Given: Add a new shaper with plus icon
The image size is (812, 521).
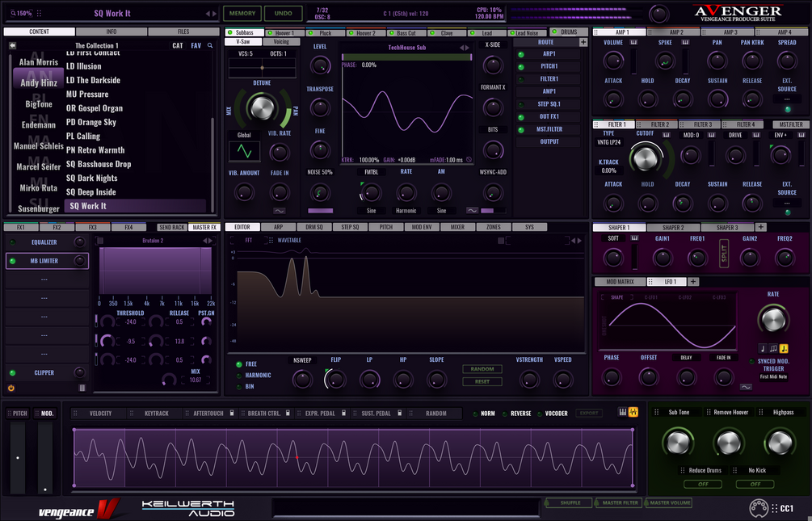Looking at the screenshot, I should coord(761,227).
